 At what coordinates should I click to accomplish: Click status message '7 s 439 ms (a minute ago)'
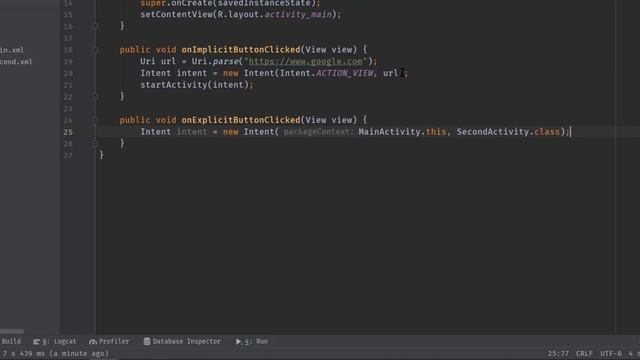coord(56,353)
